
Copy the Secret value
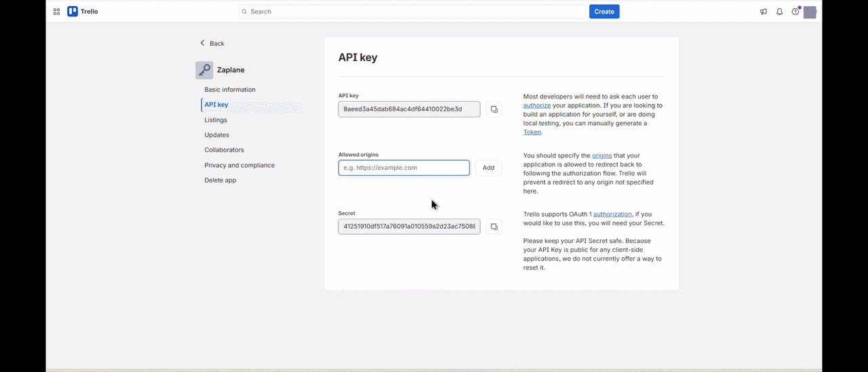[x=494, y=227]
